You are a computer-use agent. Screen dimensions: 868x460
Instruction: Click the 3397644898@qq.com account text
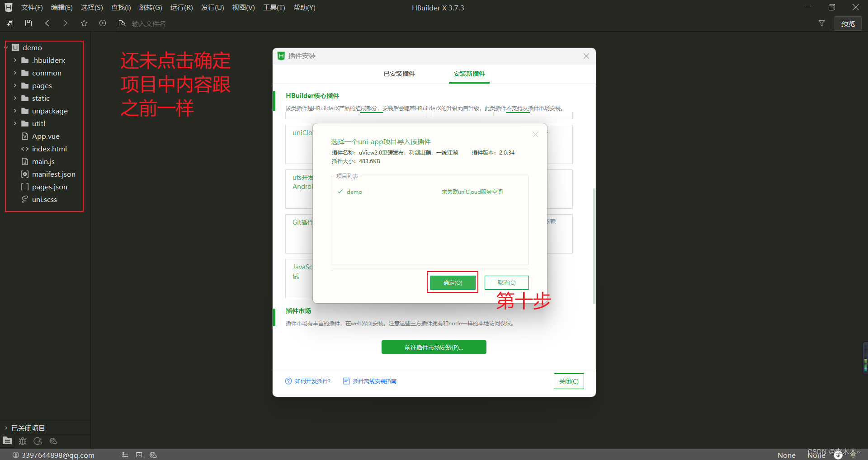tap(58, 455)
